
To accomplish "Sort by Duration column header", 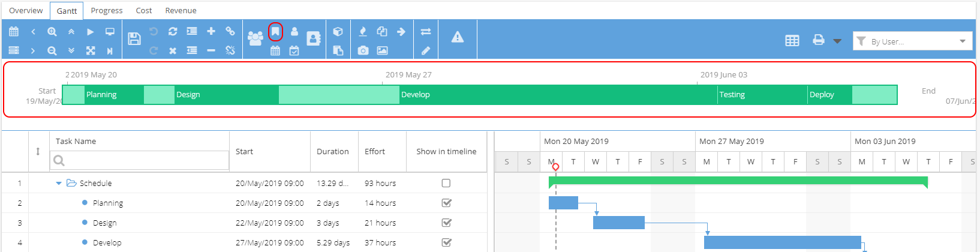I will tap(333, 151).
